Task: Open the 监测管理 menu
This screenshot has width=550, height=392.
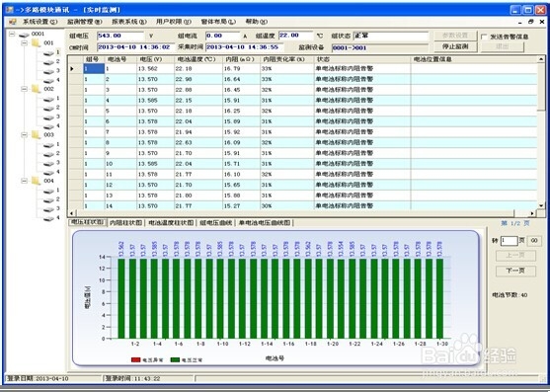Action: tap(85, 22)
